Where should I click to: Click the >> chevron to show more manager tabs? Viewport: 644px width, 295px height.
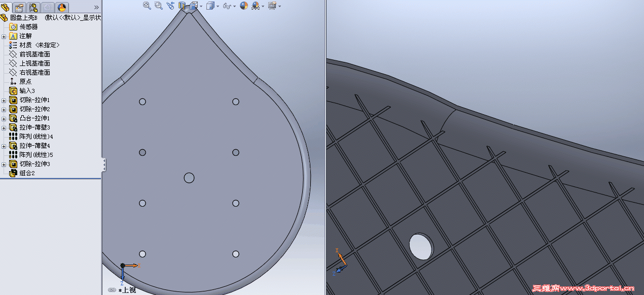96,7
